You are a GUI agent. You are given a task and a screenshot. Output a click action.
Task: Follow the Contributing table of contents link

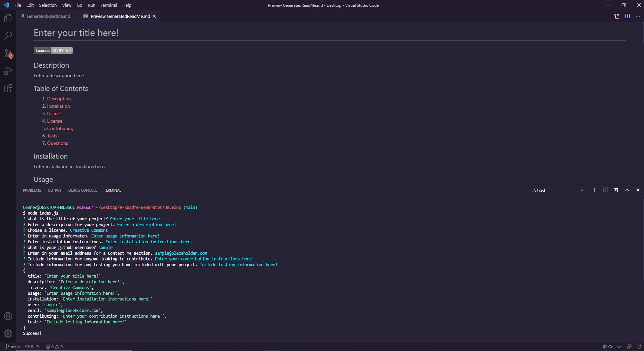[60, 128]
